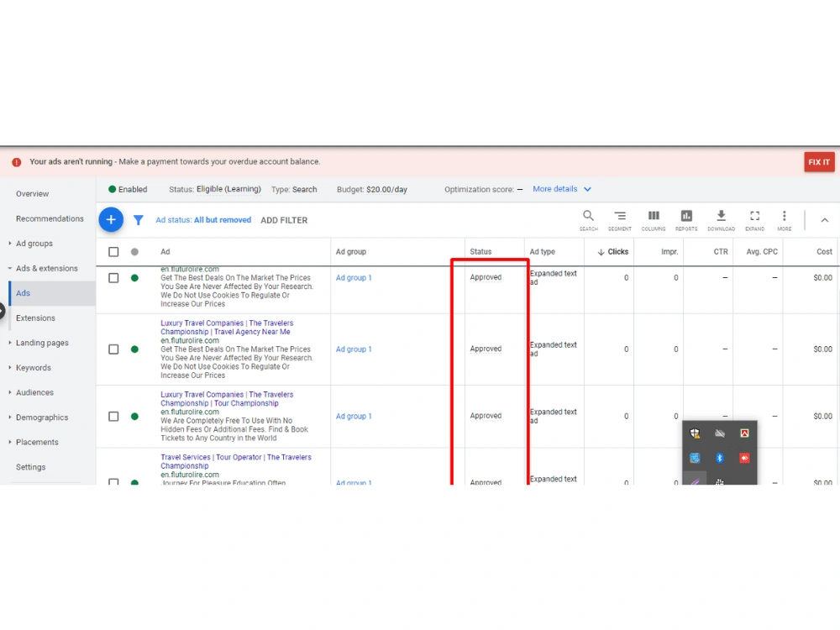The image size is (840, 630).
Task: Click the sort arrow beside Clicks
Action: click(601, 252)
